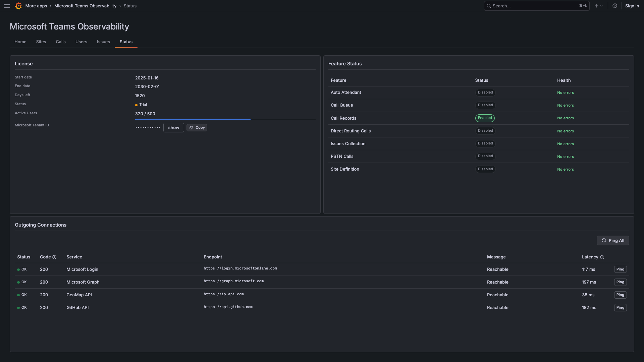This screenshot has width=644, height=362.
Task: Click the Active Users progress bar
Action: pos(225,119)
